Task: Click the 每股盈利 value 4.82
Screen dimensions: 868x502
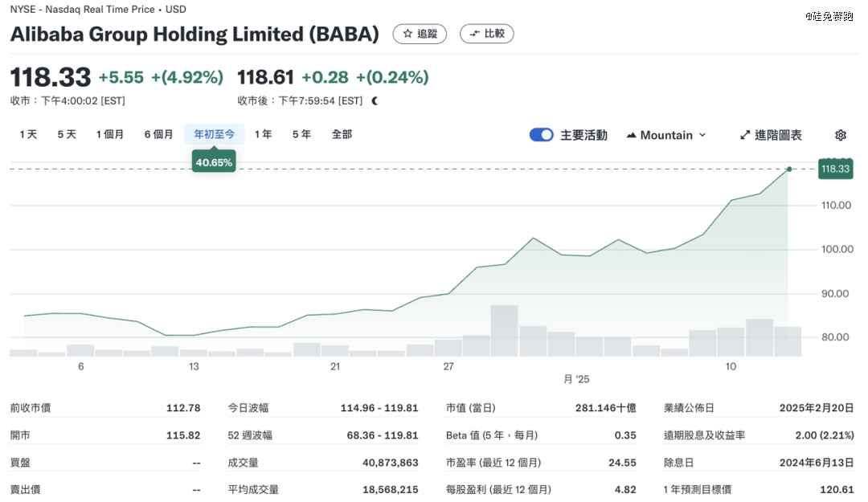Action: (625, 489)
